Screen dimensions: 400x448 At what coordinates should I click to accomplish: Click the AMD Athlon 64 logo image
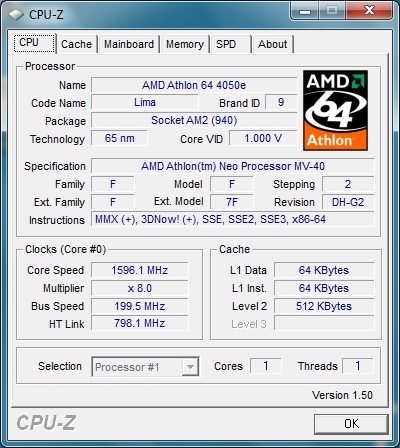(x=335, y=110)
